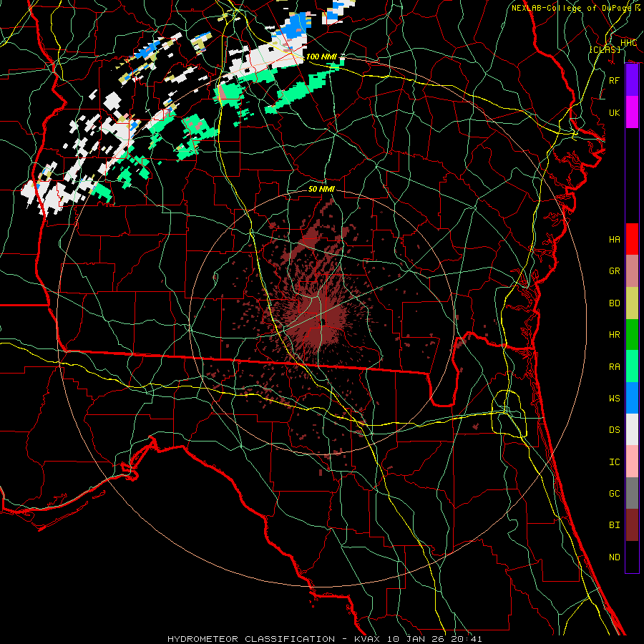Click the RF legend label
This screenshot has width=644, height=644.
click(614, 80)
